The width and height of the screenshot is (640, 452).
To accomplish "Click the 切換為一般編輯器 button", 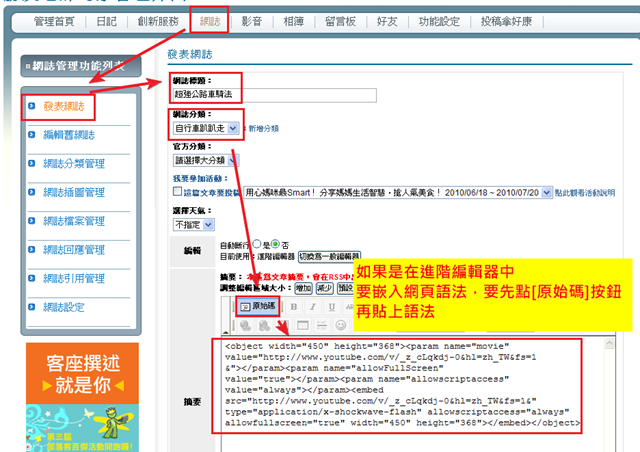I will coord(329,257).
